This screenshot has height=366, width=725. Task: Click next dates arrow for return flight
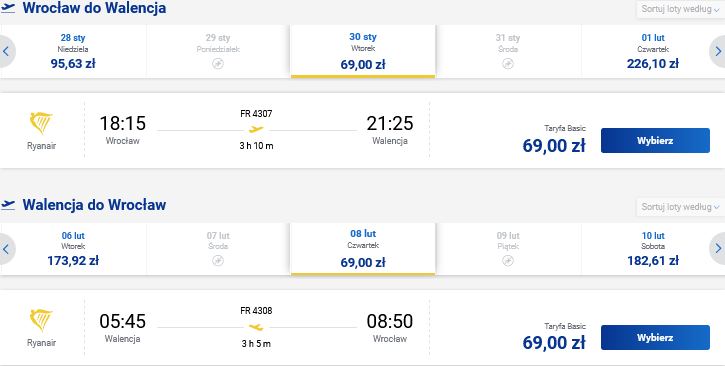(718, 249)
